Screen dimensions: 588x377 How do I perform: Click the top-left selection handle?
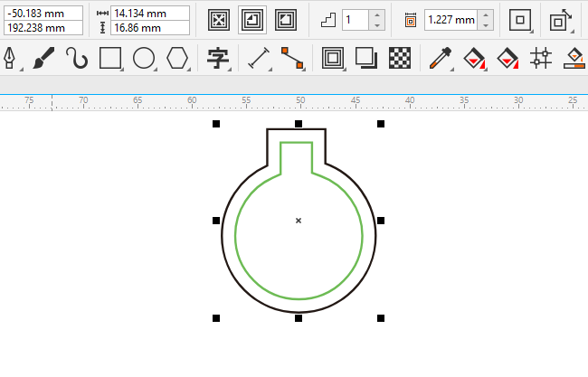click(216, 124)
